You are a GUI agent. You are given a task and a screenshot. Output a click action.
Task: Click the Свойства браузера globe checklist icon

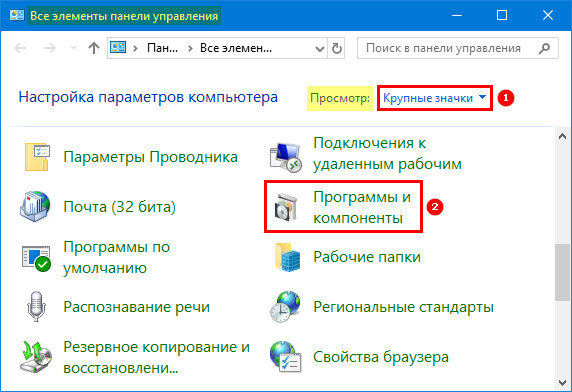coord(286,357)
